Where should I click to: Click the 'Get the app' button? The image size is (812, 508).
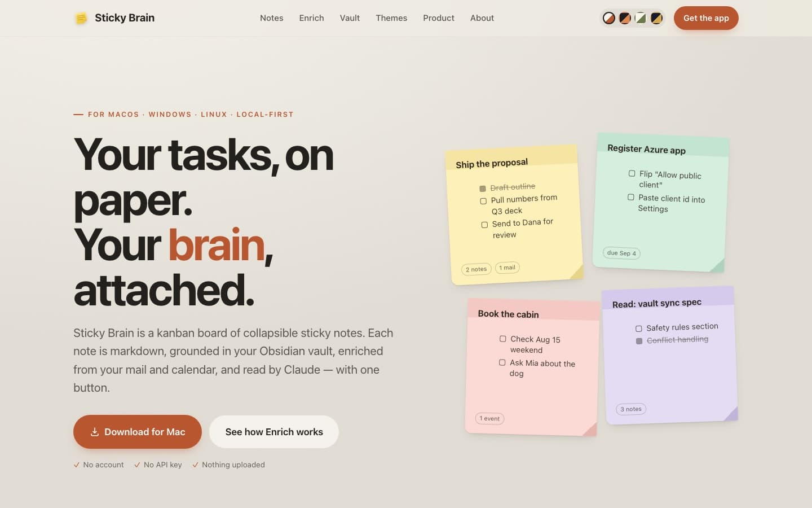(x=706, y=18)
